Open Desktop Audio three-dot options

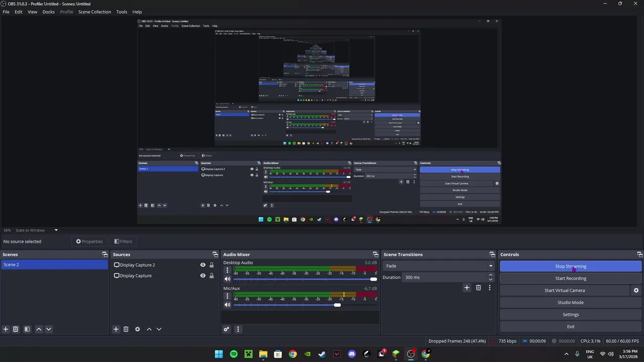227,270
